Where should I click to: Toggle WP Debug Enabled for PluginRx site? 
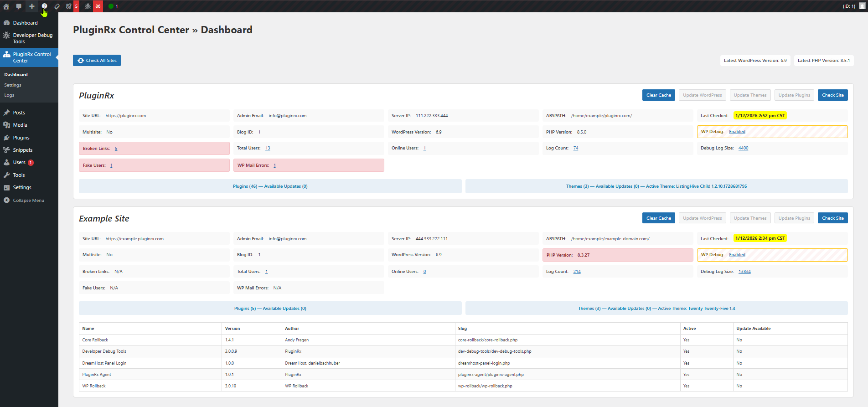point(737,132)
